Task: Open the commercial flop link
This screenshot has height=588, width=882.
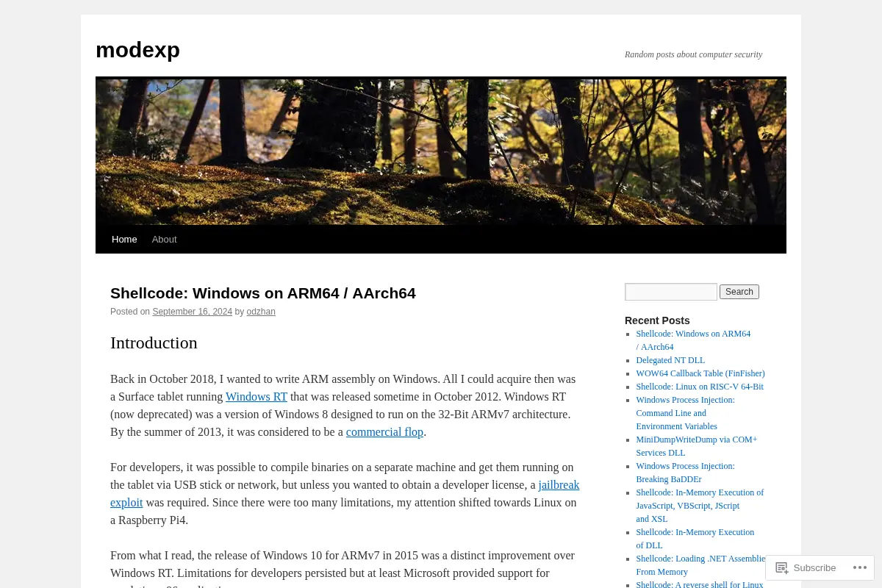Action: [x=384, y=432]
